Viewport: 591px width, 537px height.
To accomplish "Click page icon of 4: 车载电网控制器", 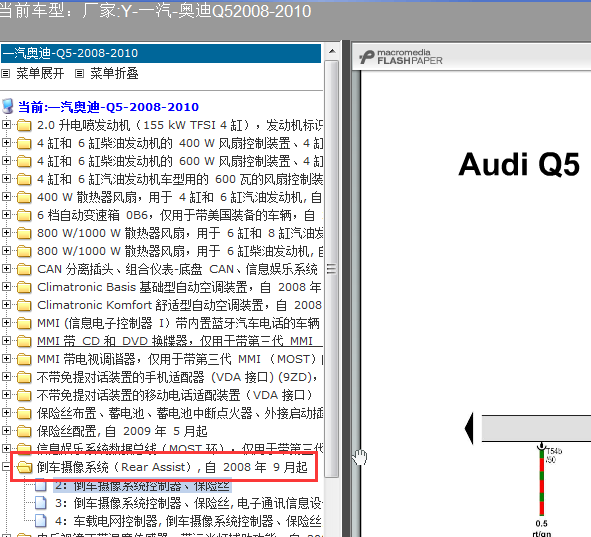I will 41,521.
